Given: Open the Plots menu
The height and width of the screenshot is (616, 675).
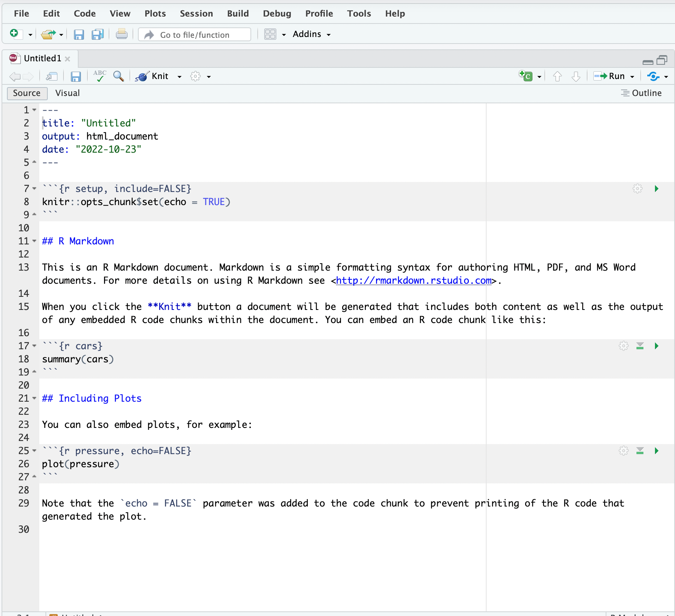Looking at the screenshot, I should coord(155,13).
